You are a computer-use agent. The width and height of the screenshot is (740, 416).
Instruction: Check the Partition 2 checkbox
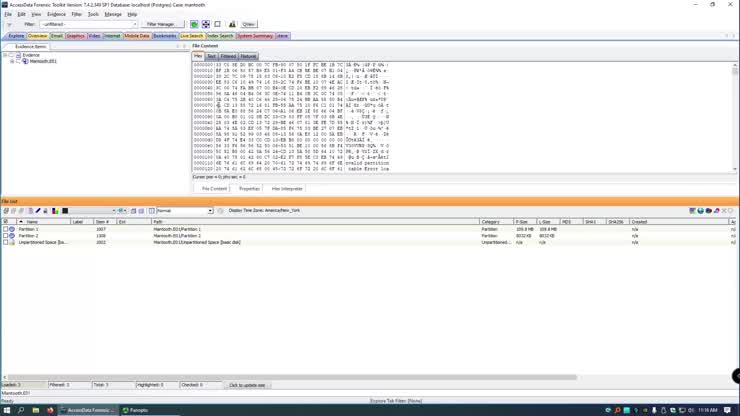[x=5, y=236]
